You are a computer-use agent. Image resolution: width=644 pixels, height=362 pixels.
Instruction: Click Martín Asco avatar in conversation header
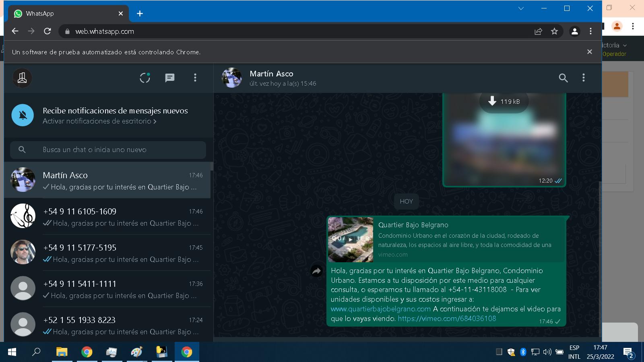click(232, 78)
